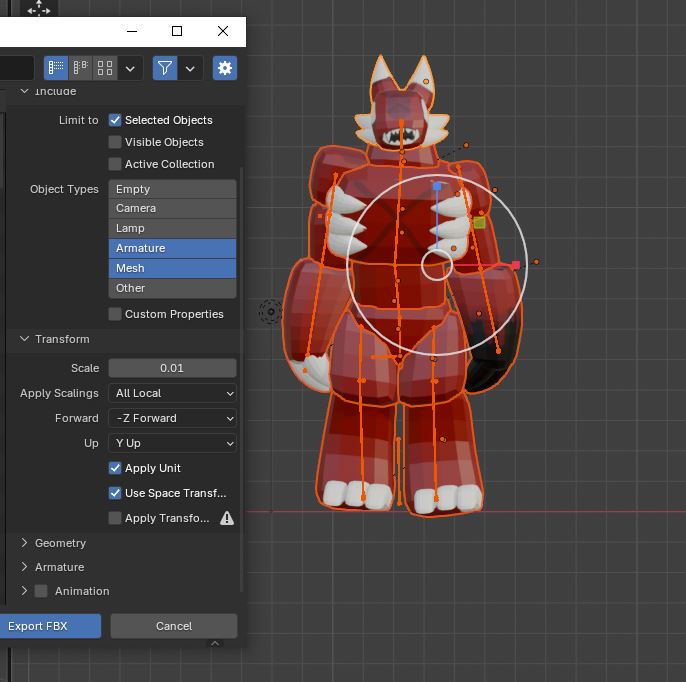Select Other object type
The width and height of the screenshot is (686, 682).
point(172,288)
